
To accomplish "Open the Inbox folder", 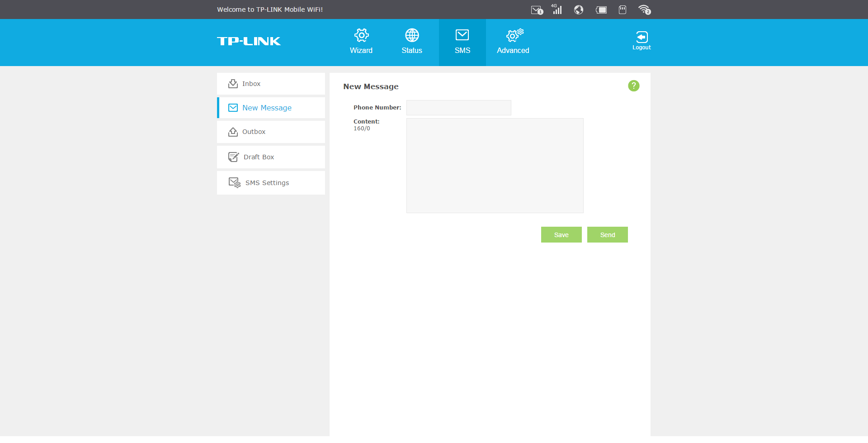I will tap(271, 84).
